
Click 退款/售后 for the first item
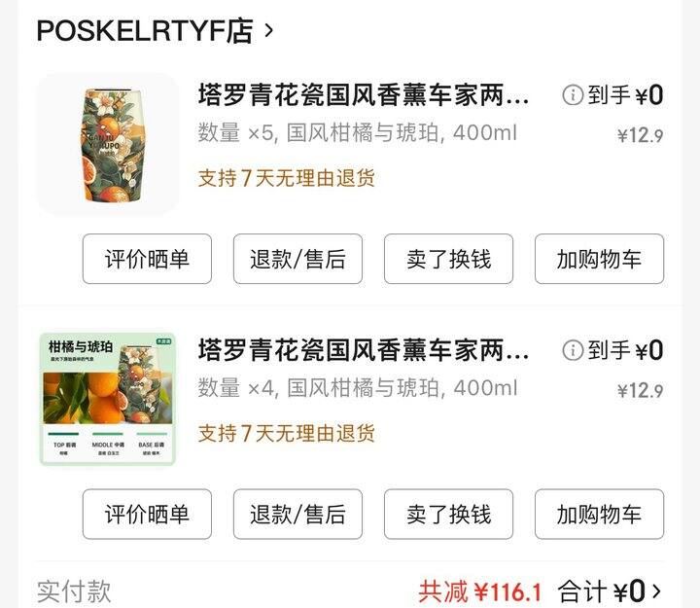(297, 259)
